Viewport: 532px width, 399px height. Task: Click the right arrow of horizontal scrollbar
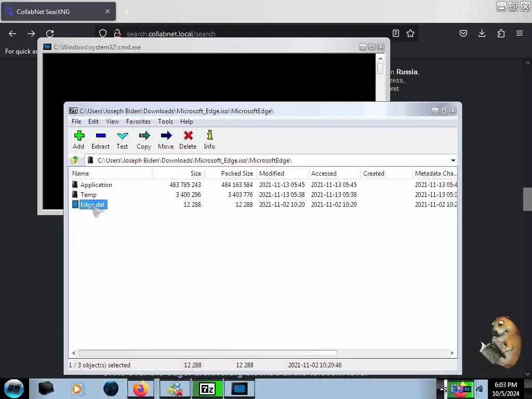[x=453, y=353]
